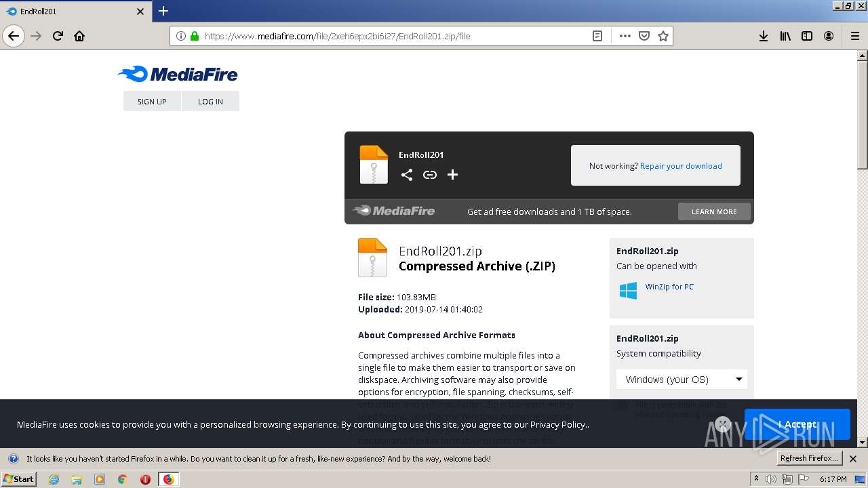The height and width of the screenshot is (488, 868).
Task: Bookmark this page with star icon
Action: point(663,36)
